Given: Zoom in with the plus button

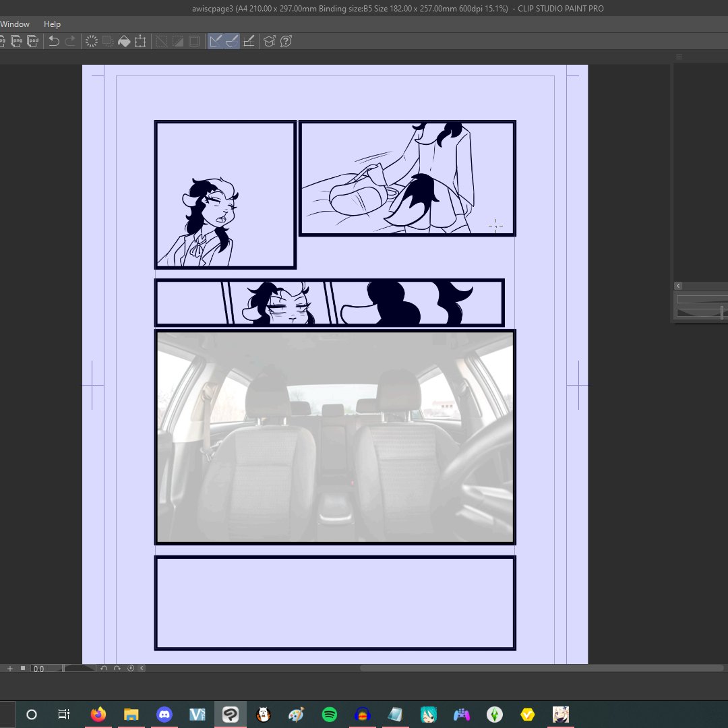Looking at the screenshot, I should 10,668.
